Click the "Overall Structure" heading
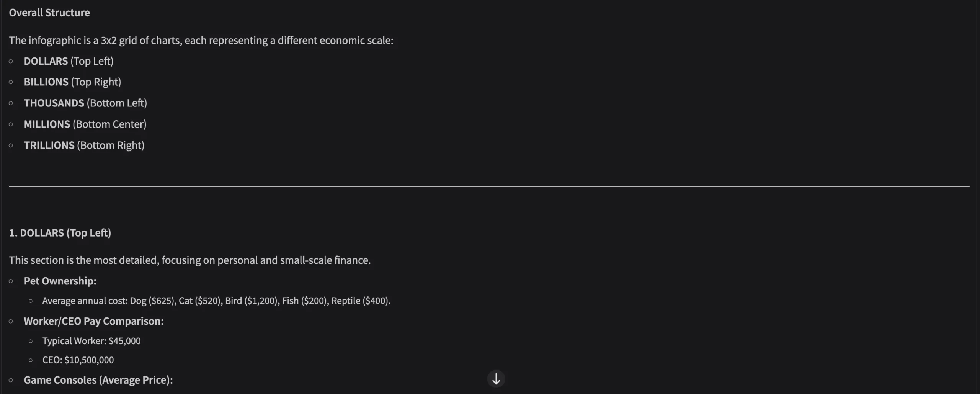 (49, 13)
